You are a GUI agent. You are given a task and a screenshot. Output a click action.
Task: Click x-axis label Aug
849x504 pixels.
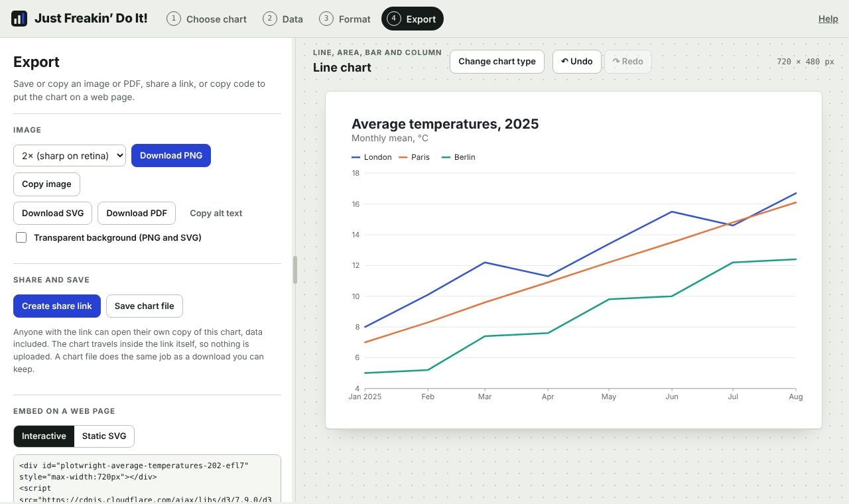[x=796, y=397]
